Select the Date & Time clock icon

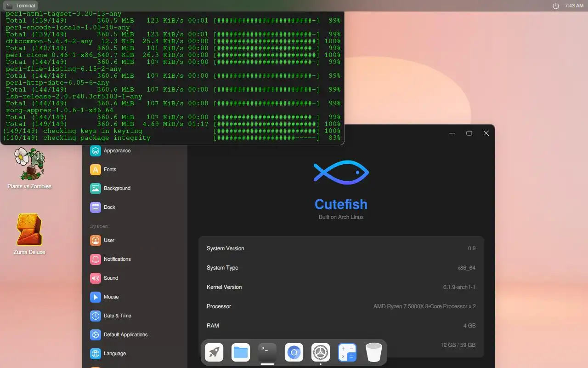point(96,316)
